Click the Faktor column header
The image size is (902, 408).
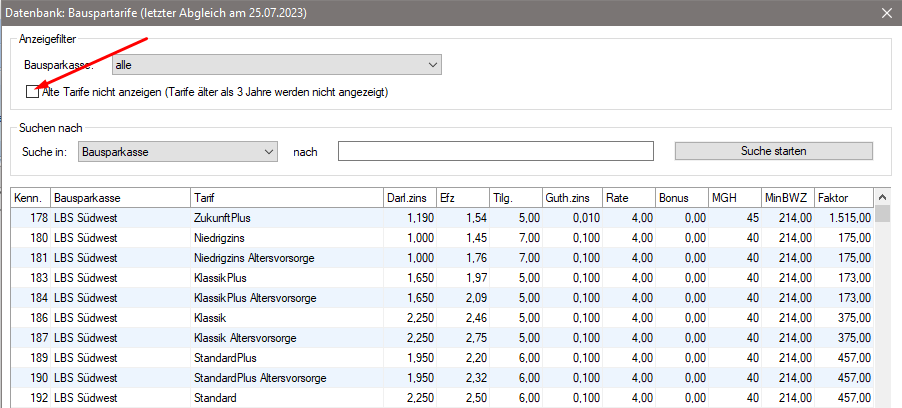click(843, 197)
